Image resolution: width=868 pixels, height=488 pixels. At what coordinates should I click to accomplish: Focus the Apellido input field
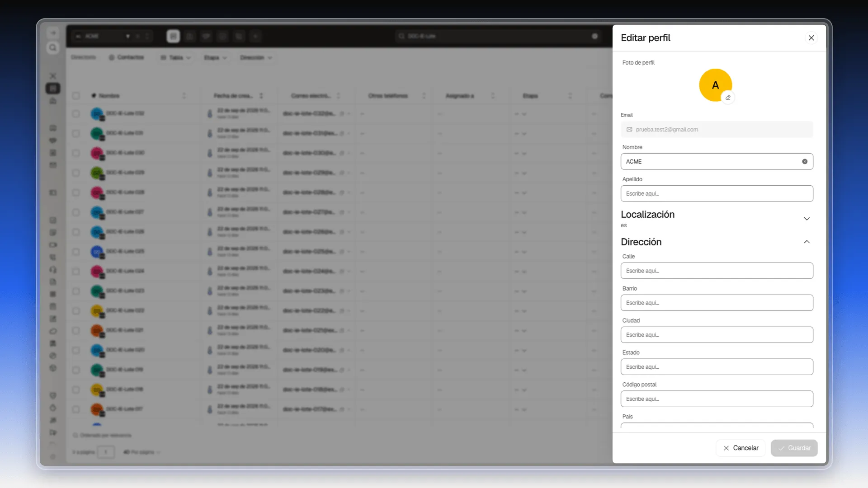coord(717,193)
